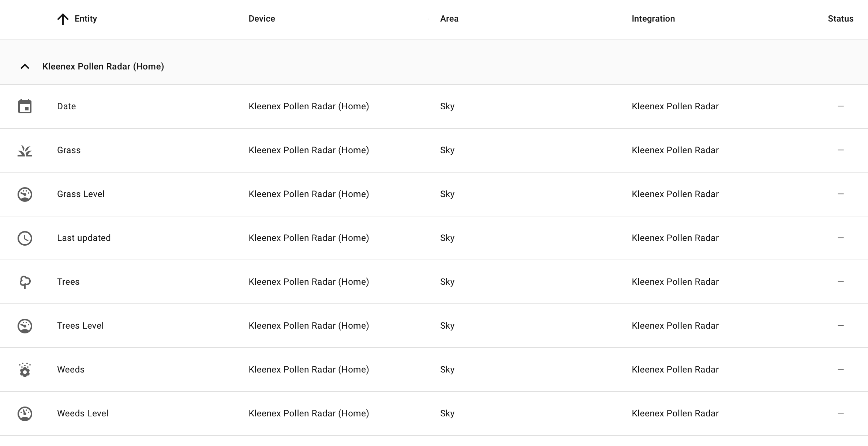This screenshot has width=868, height=446.
Task: Click the integration name in the Last updated row
Action: tap(675, 238)
